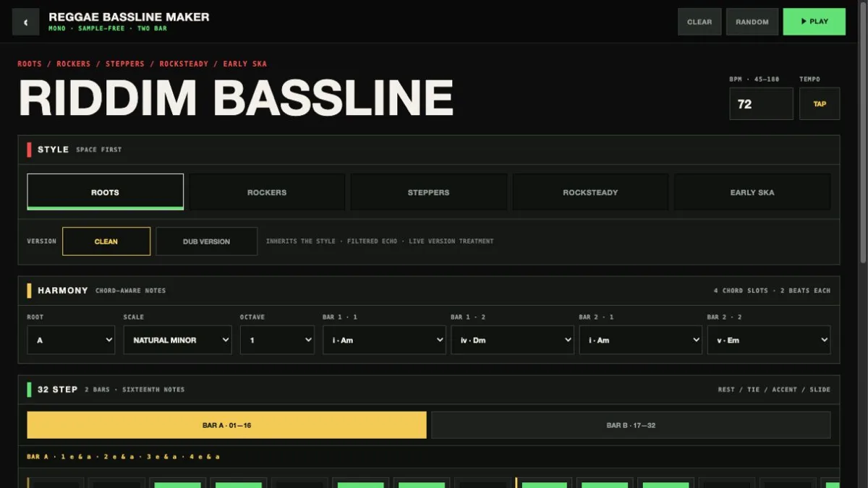Change Bar 1 · 1 chord dropdown
Image resolution: width=868 pixels, height=488 pixels.
pos(384,340)
